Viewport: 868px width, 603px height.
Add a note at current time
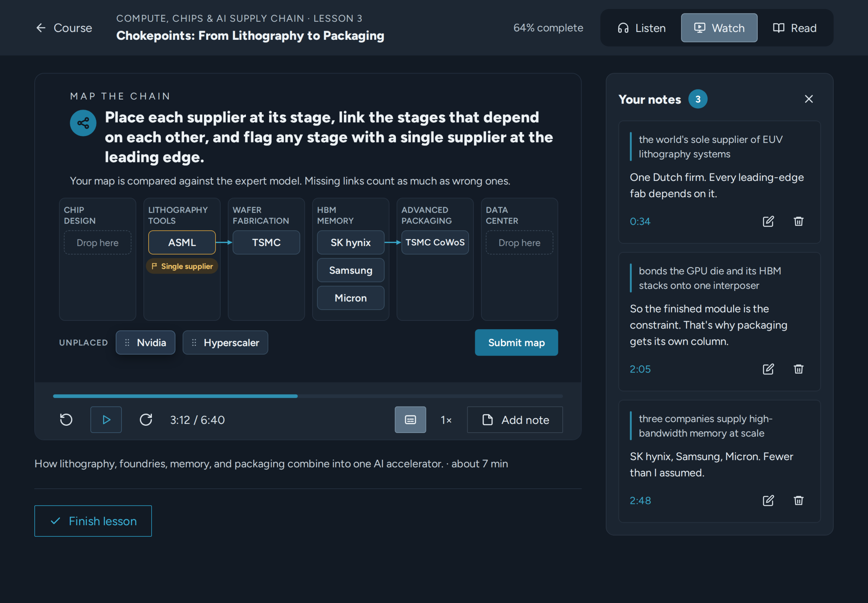515,420
